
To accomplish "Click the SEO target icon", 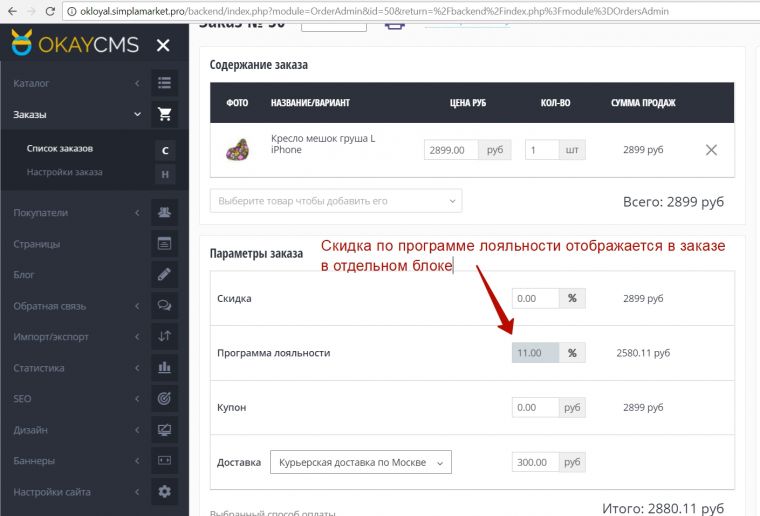I will click(x=164, y=398).
